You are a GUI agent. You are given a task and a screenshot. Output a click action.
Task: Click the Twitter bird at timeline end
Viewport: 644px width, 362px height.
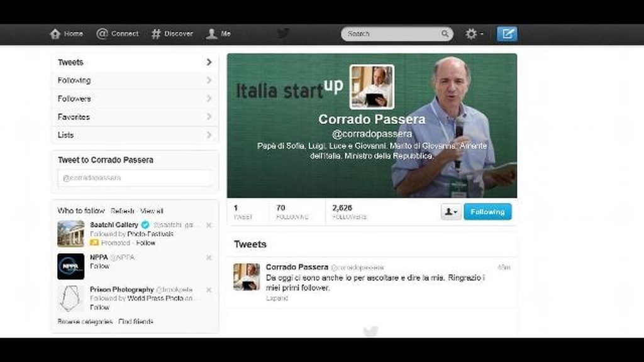pos(370,331)
